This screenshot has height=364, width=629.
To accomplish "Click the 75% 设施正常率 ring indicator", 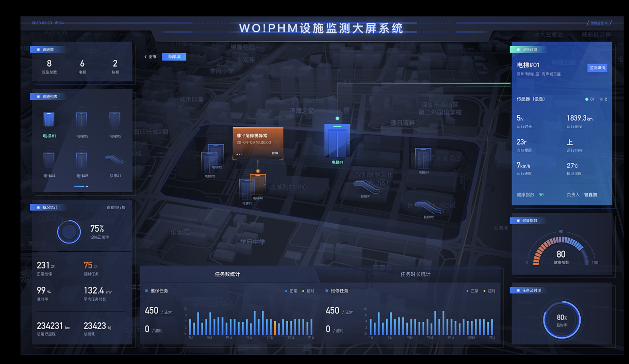I will (69, 231).
